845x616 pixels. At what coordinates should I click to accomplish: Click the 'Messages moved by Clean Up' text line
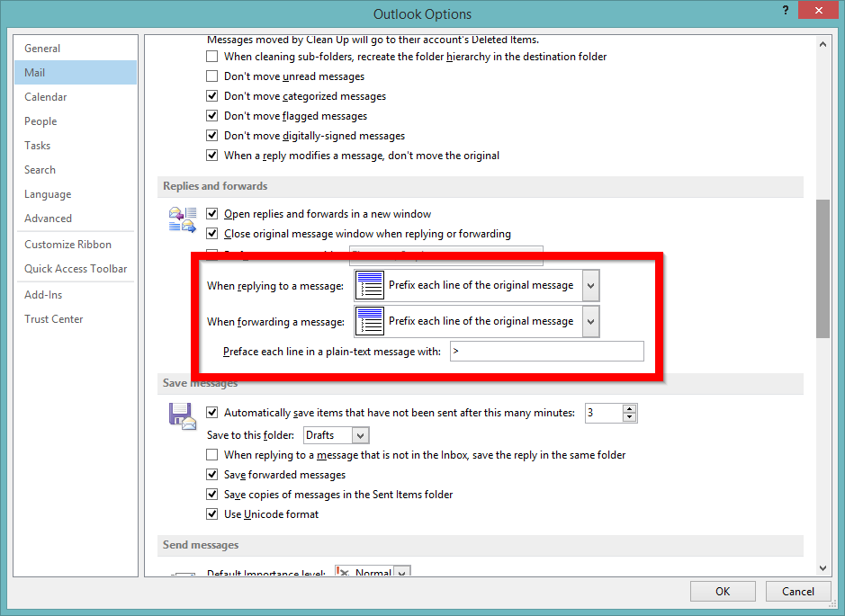pos(373,40)
